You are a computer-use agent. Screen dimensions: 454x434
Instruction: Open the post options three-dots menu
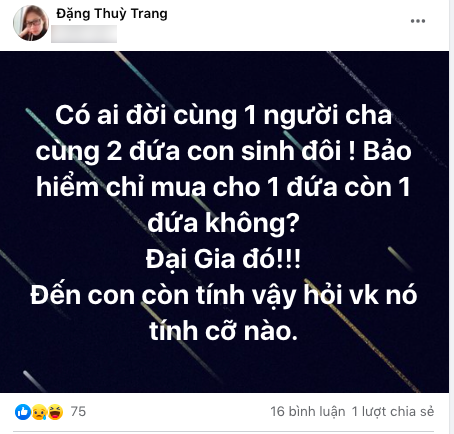pos(418,21)
